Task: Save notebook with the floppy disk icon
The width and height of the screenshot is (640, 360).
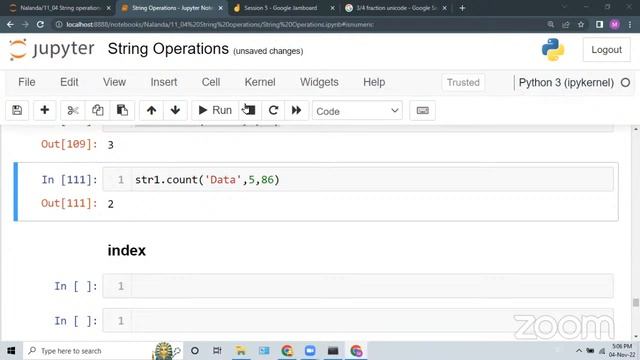Action: coord(17,110)
